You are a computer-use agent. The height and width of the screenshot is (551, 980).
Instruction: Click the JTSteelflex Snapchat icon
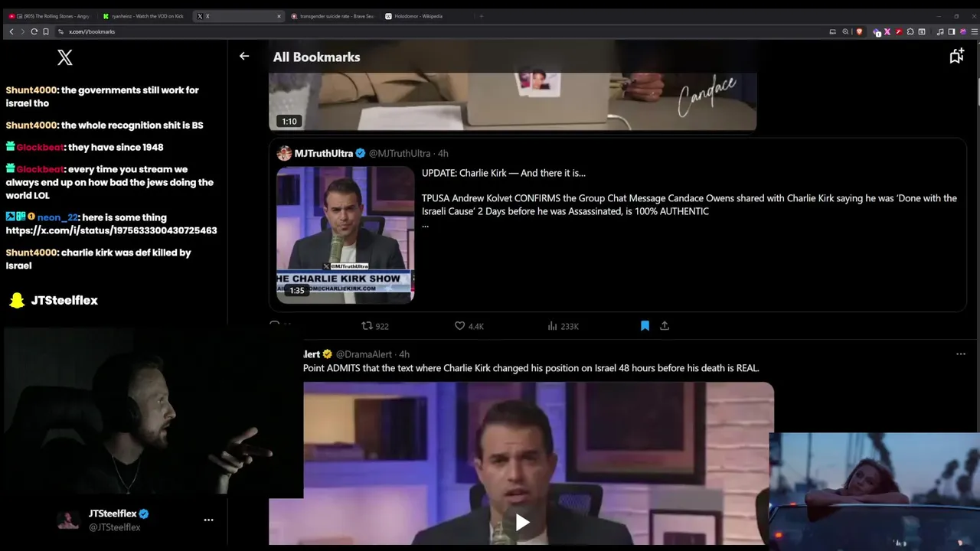tap(17, 300)
